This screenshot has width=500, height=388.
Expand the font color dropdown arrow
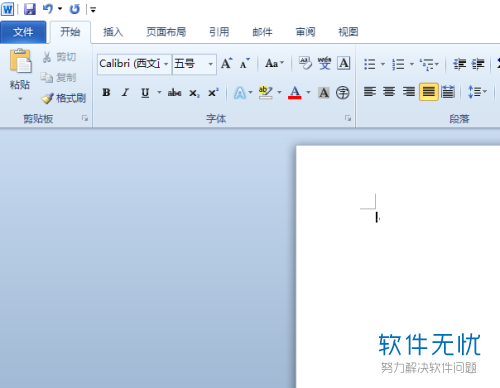tap(308, 92)
